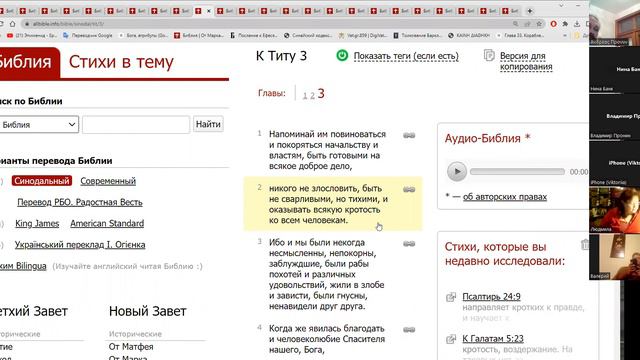Click the green power icon for tags
The height and width of the screenshot is (360, 640).
point(342,56)
